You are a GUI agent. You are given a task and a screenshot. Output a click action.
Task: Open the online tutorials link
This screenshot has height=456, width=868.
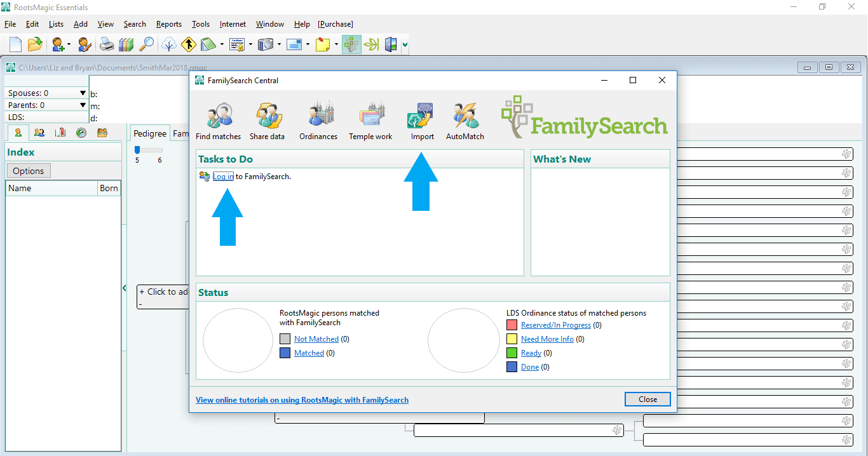pyautogui.click(x=302, y=400)
